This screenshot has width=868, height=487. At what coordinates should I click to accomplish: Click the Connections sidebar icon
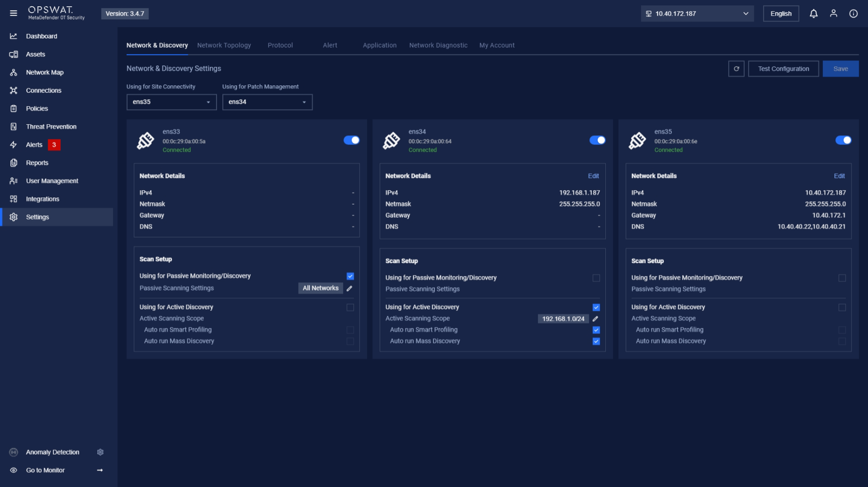pyautogui.click(x=14, y=90)
